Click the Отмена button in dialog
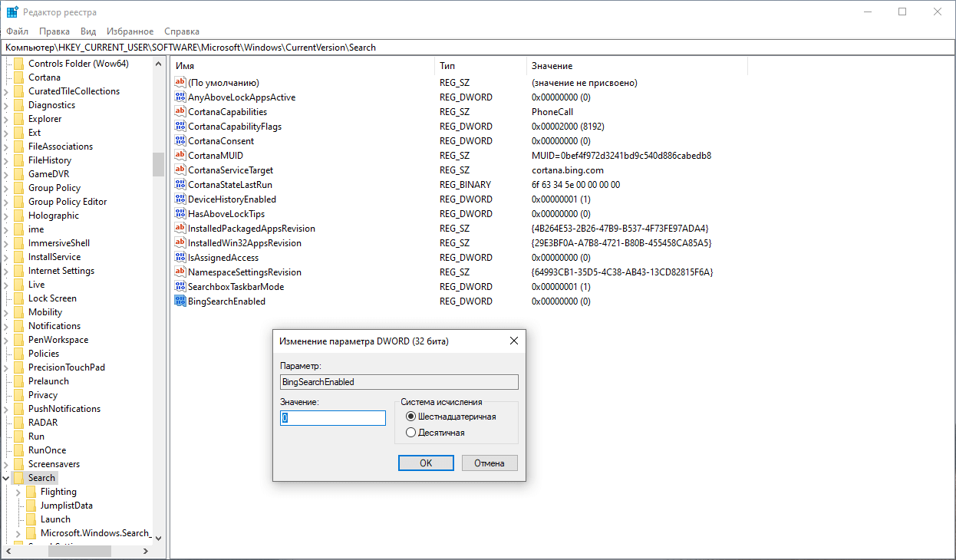956x560 pixels. (490, 463)
